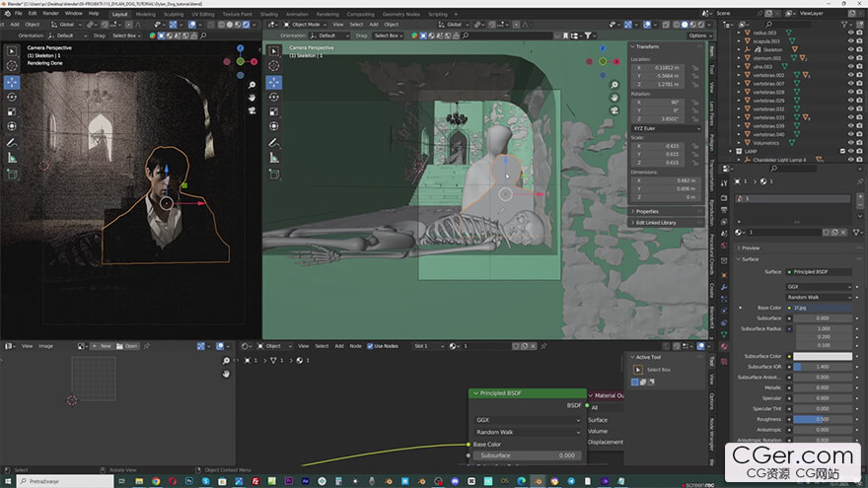868x488 pixels.
Task: Switch right viewport to rendered shading
Action: (x=701, y=25)
